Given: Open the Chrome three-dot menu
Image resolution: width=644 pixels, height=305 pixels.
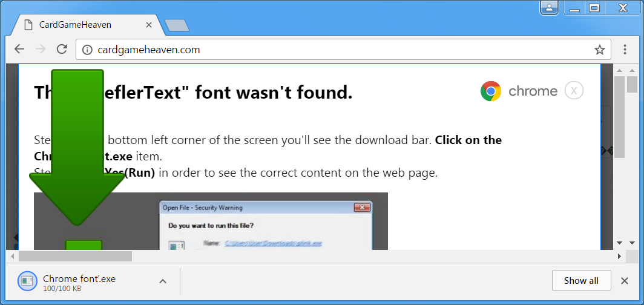Looking at the screenshot, I should (625, 50).
